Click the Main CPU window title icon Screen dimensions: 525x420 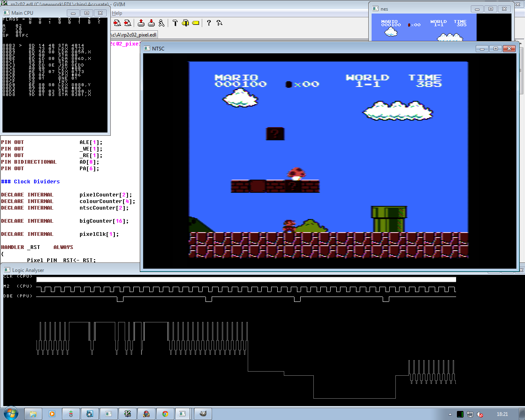[x=6, y=13]
